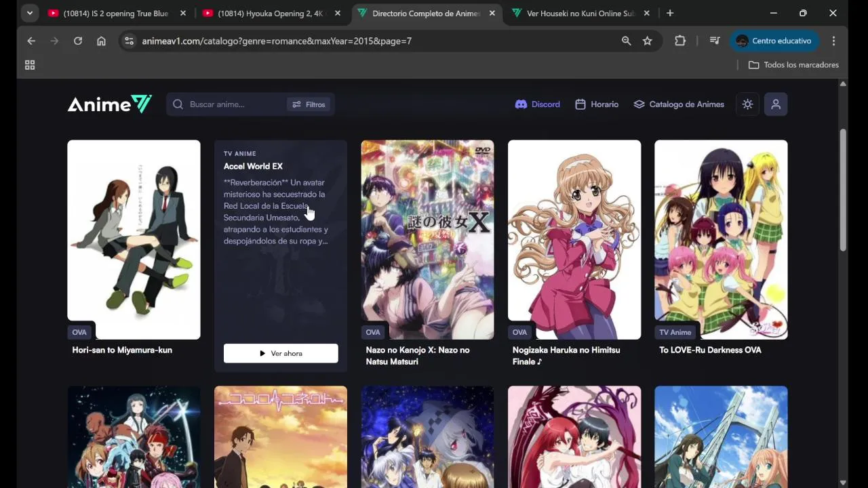Click title Nogizaka Haruka no Himitsu Finale

click(566, 356)
